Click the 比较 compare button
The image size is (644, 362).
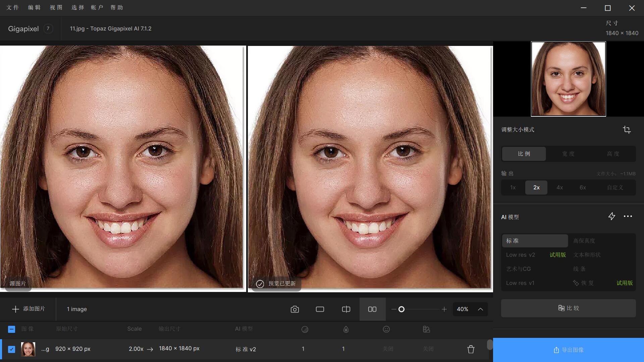pyautogui.click(x=568, y=308)
